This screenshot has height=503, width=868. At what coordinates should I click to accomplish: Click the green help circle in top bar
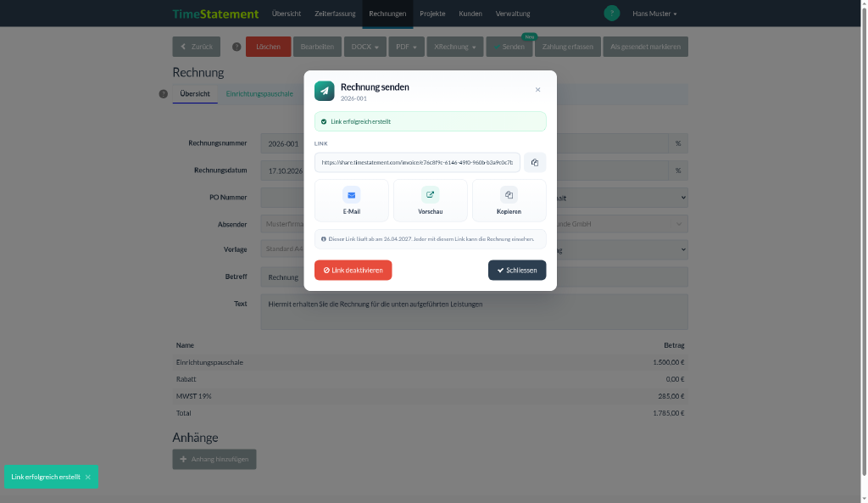pos(612,14)
